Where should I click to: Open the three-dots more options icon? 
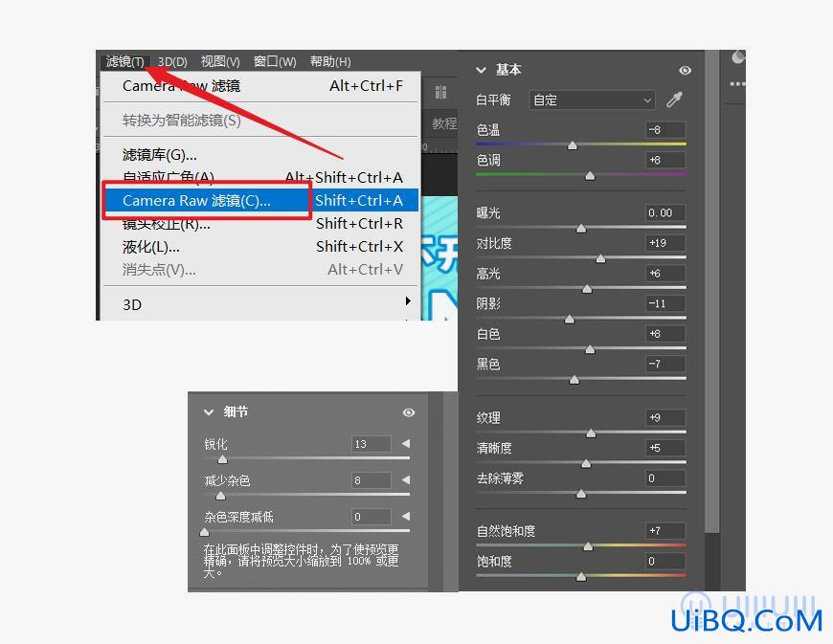(x=737, y=84)
